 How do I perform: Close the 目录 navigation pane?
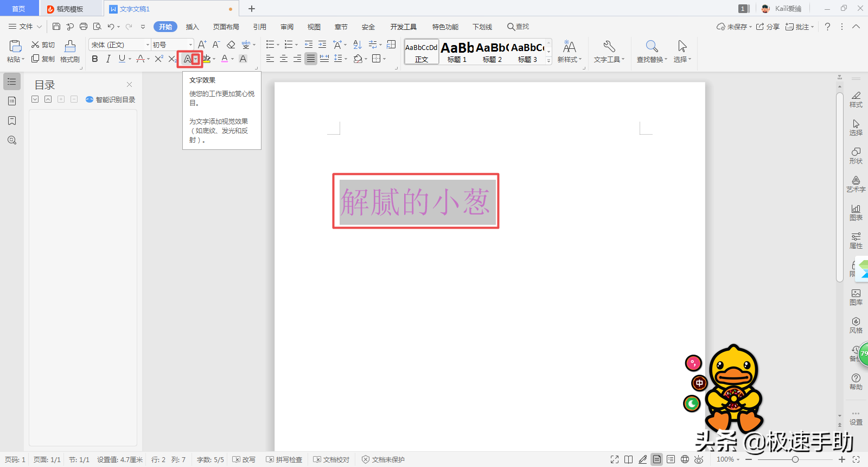click(130, 84)
